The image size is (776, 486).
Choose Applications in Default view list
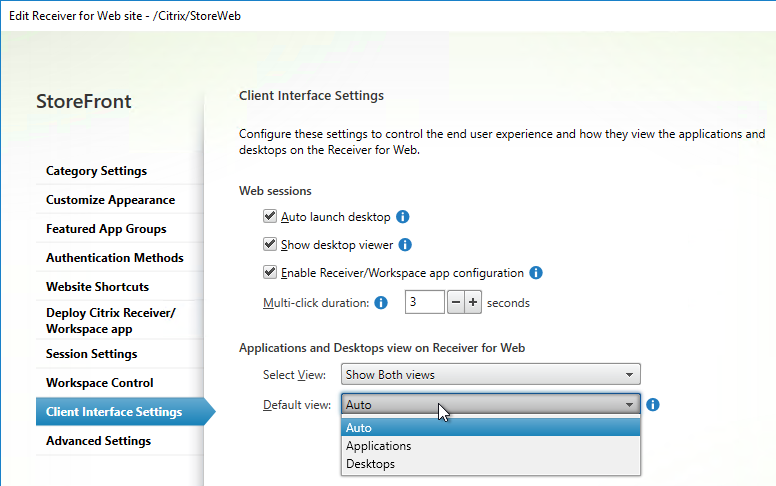coord(490,446)
